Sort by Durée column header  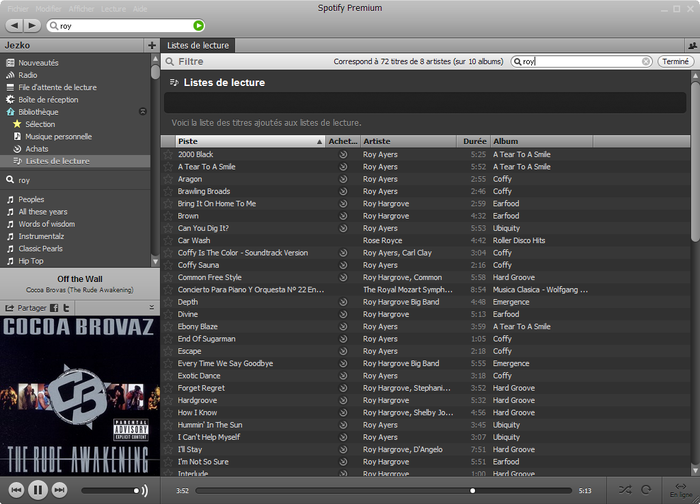474,142
